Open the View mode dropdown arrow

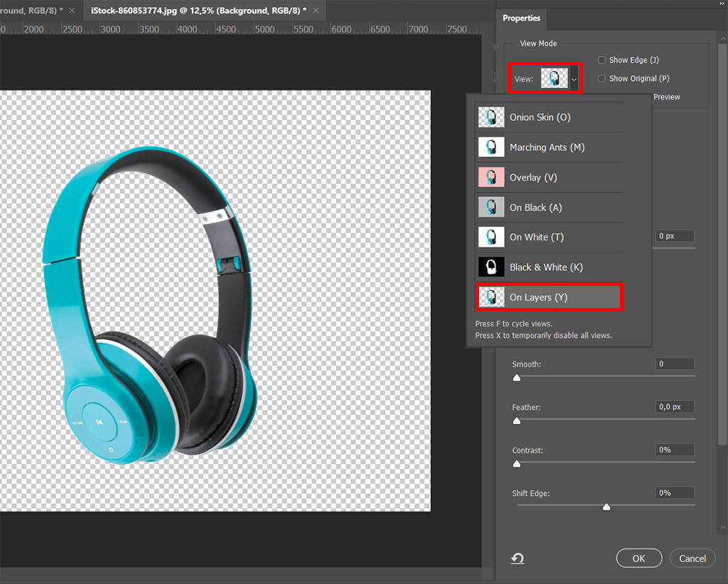pyautogui.click(x=574, y=79)
